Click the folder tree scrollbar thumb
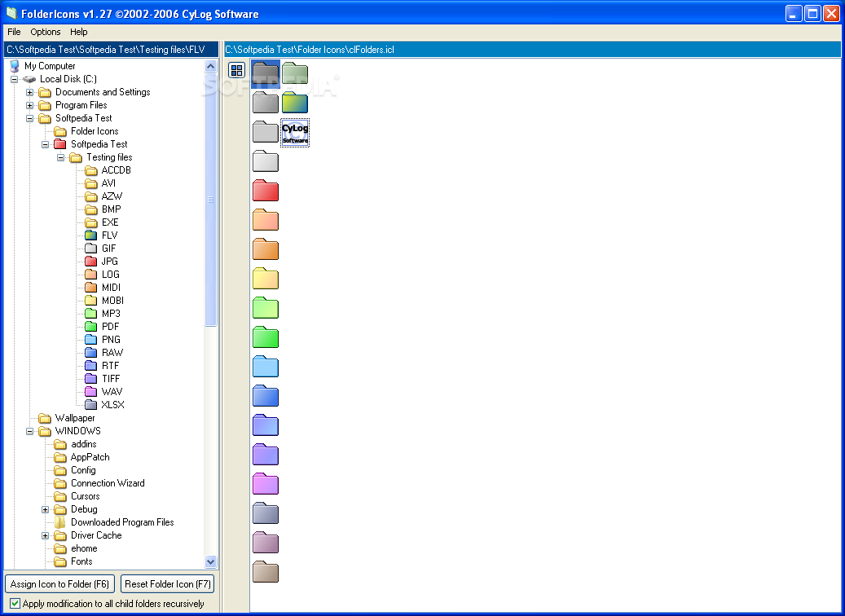The image size is (845, 616). pos(211,200)
